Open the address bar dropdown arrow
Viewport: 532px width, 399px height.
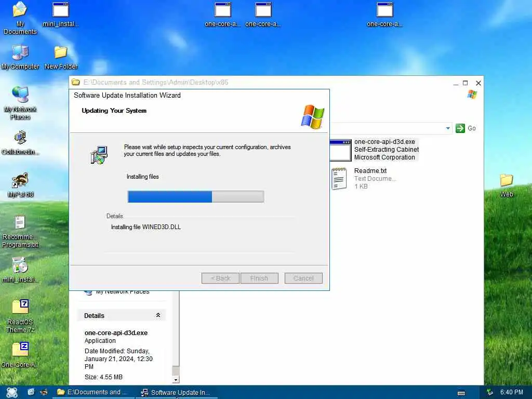tap(448, 128)
